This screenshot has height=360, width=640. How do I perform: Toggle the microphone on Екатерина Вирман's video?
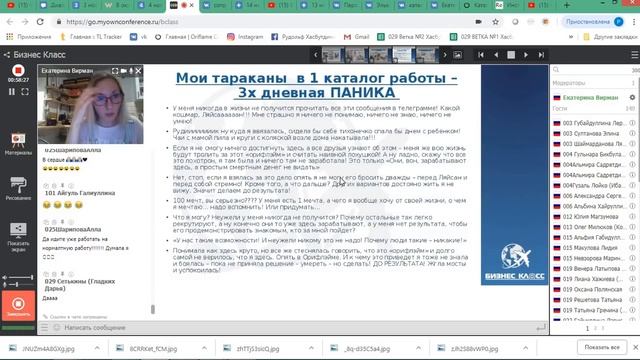point(131,71)
